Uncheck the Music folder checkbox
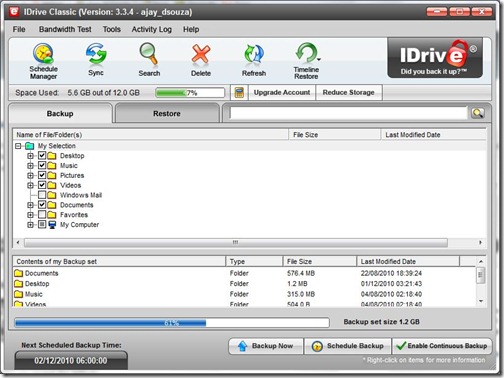This screenshot has width=504, height=378. click(x=42, y=165)
